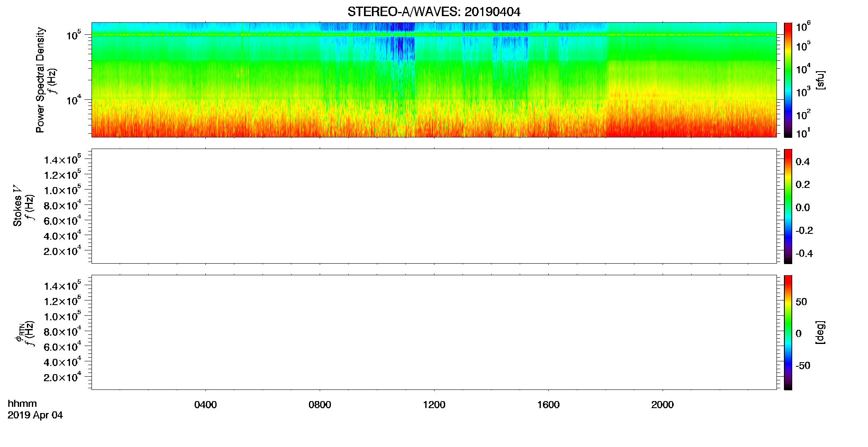Screen dimensions: 868x447
Task: Select the Power Spectral Density spectrogram panel
Action: coord(434,79)
